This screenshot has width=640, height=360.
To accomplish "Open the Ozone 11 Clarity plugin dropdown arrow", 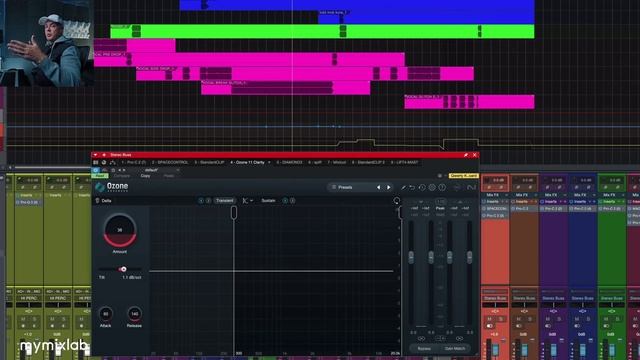I will tap(269, 162).
